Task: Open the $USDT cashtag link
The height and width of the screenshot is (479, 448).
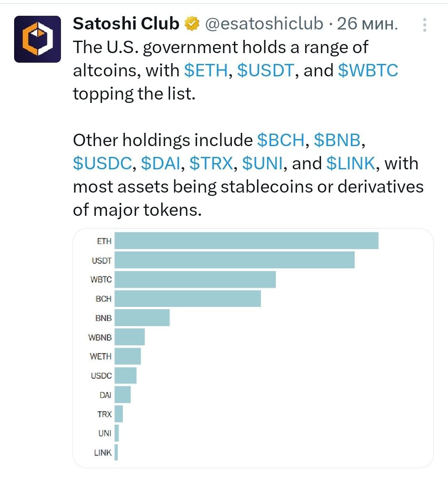Action: coord(265,71)
